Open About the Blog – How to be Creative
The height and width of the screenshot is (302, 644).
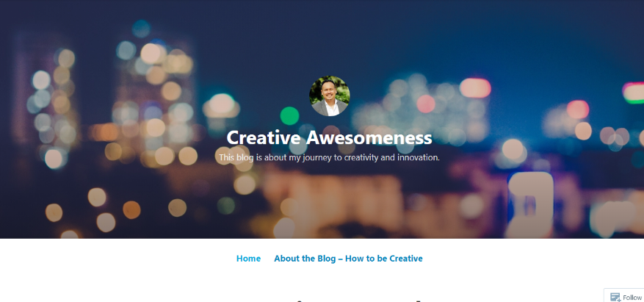(x=348, y=259)
